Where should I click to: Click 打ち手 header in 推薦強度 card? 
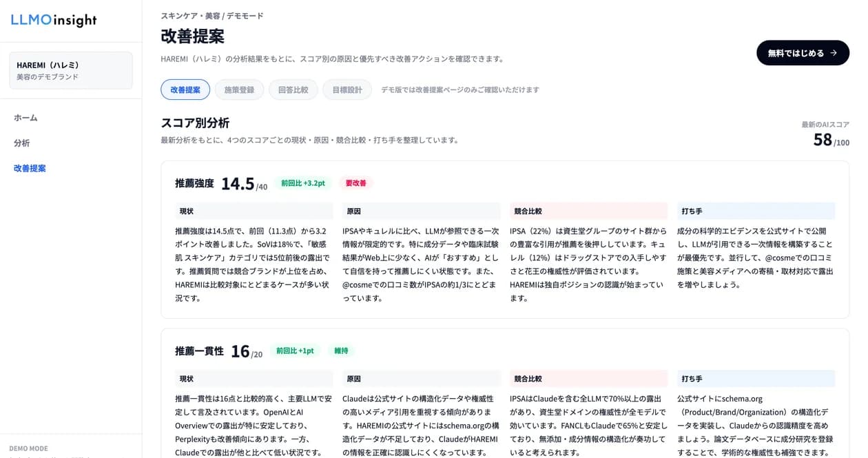[756, 211]
